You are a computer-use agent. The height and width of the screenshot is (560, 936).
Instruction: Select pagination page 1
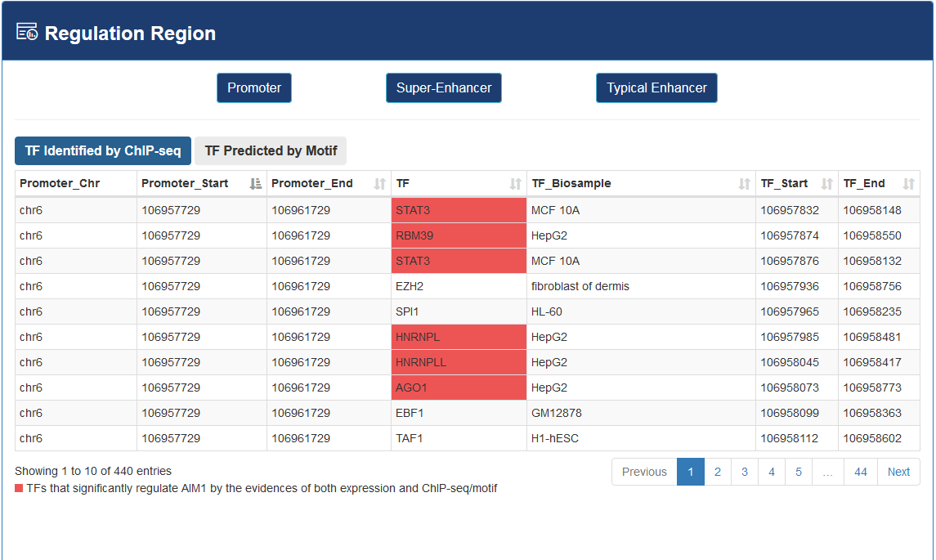click(691, 472)
